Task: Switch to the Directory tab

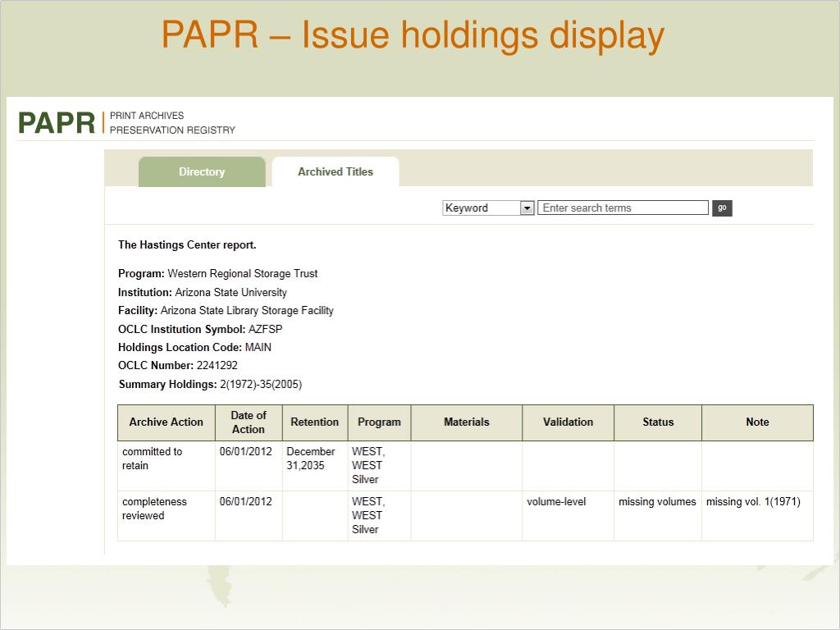Action: tap(202, 172)
